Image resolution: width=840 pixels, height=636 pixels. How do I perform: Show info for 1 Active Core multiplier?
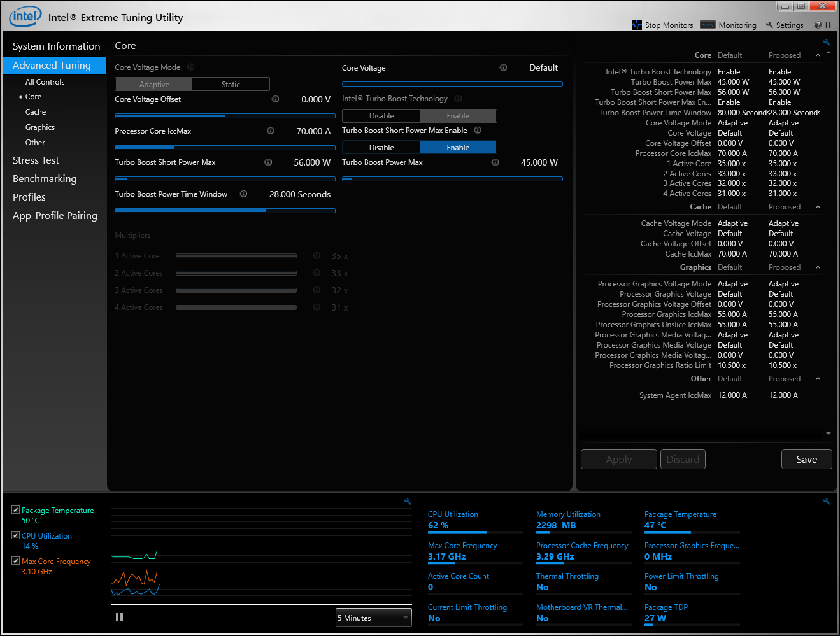pyautogui.click(x=317, y=255)
